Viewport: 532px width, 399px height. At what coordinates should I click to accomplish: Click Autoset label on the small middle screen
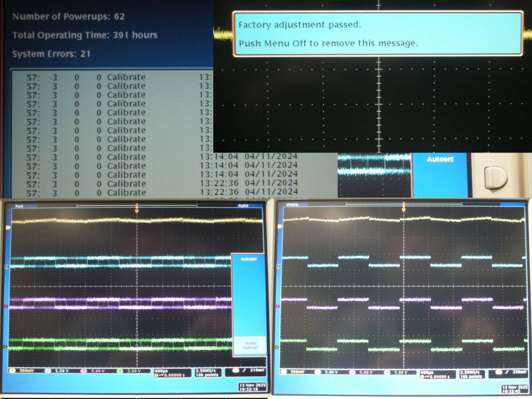[440, 159]
